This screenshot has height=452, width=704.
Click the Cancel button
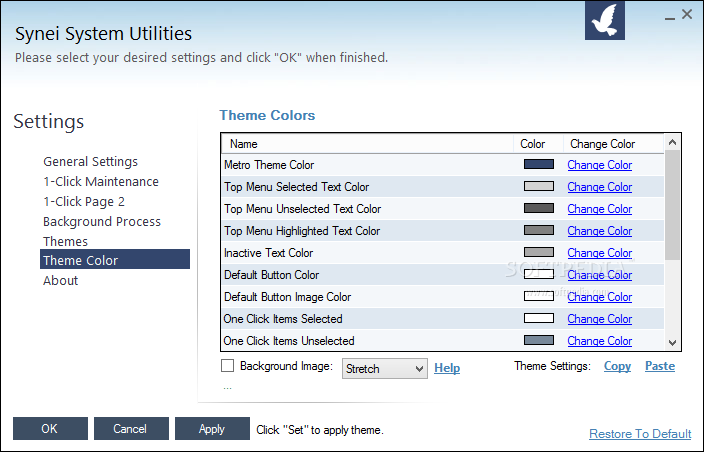click(131, 429)
